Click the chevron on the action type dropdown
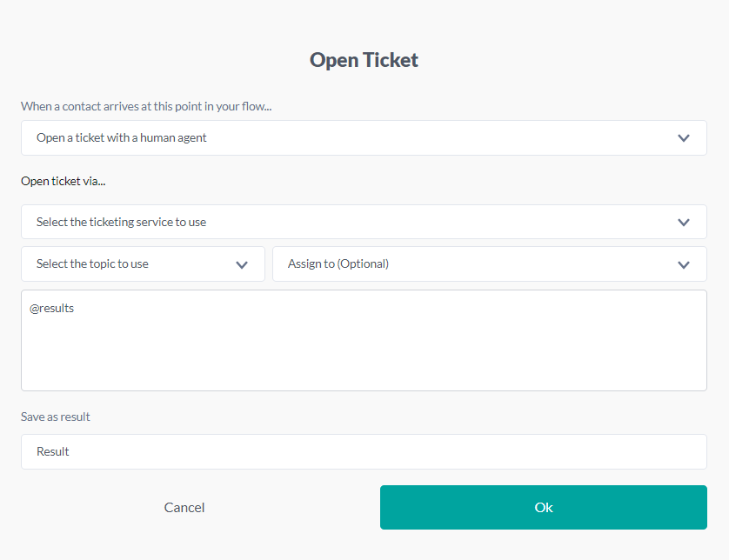Image resolution: width=729 pixels, height=560 pixels. [x=684, y=138]
